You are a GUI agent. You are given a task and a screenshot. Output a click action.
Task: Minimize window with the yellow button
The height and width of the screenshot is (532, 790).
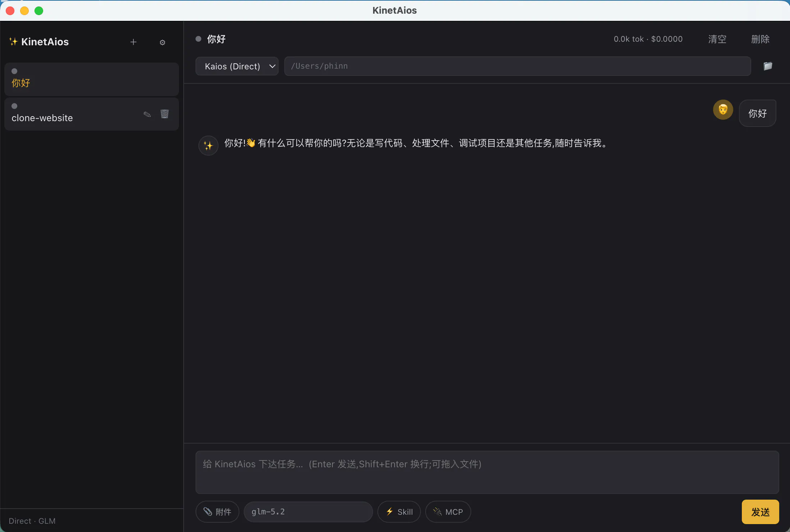24,11
